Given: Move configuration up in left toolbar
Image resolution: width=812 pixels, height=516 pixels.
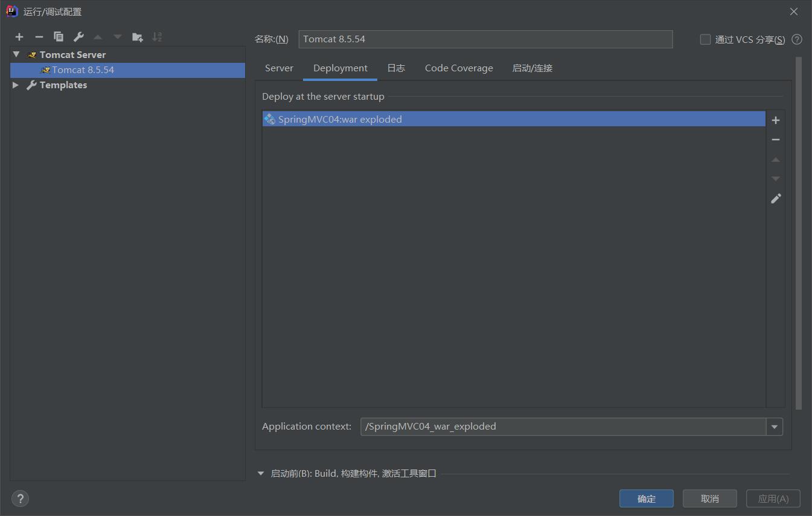Looking at the screenshot, I should coord(98,37).
